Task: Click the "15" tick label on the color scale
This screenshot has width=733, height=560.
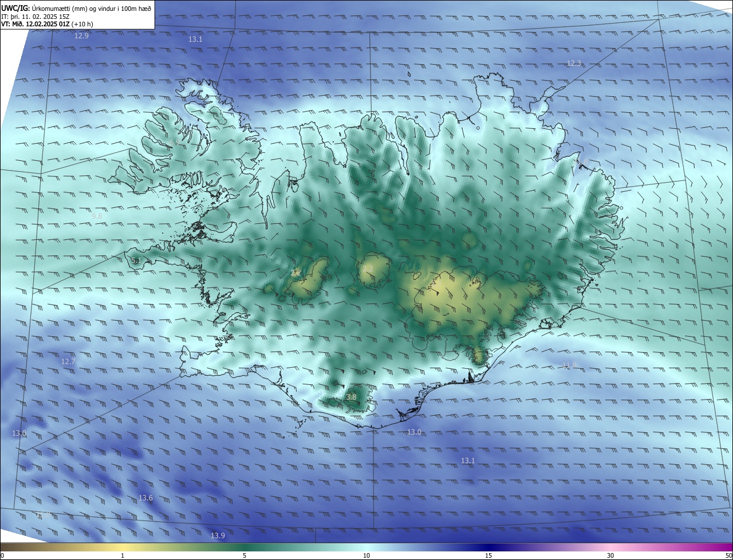Action: (488, 555)
